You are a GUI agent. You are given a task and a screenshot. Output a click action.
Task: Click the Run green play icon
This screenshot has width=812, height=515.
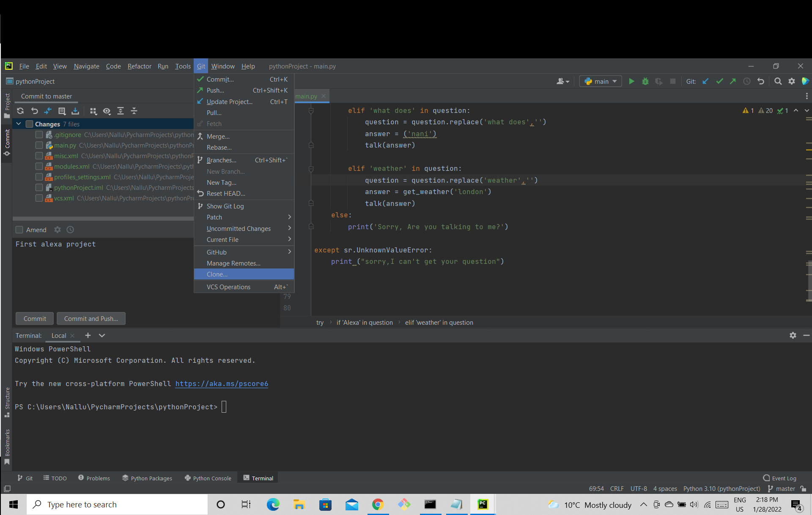click(x=631, y=81)
